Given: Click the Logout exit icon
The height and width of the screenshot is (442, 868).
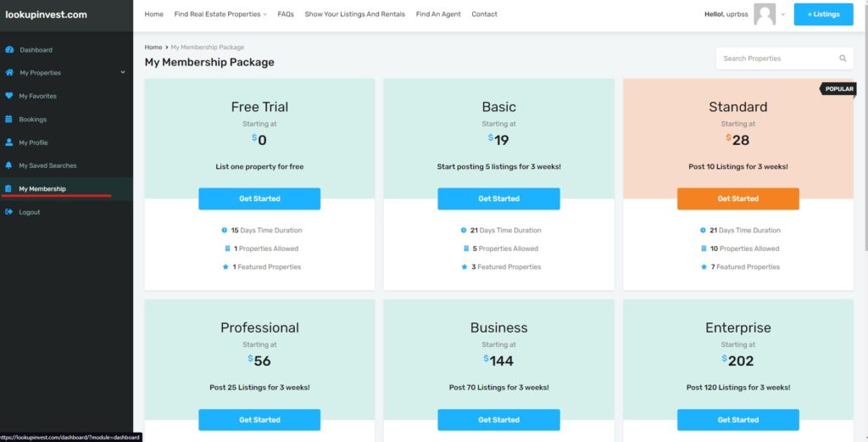Looking at the screenshot, I should click(8, 212).
